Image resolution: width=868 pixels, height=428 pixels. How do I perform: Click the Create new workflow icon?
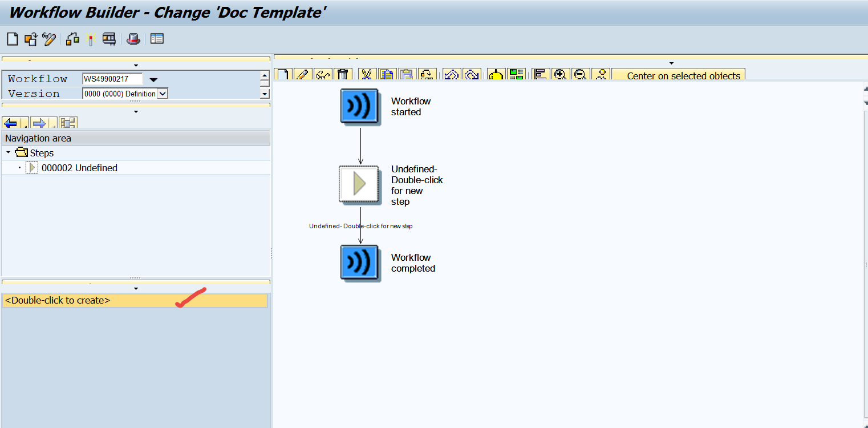pyautogui.click(x=13, y=39)
